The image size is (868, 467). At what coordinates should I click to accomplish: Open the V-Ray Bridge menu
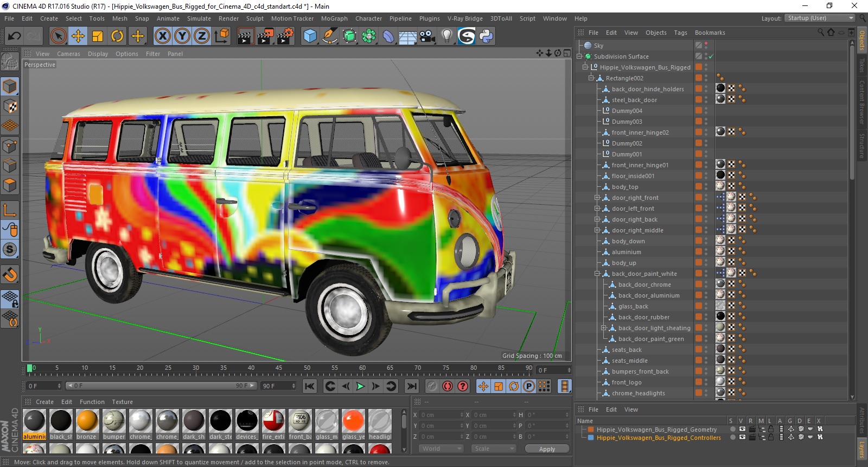465,18
